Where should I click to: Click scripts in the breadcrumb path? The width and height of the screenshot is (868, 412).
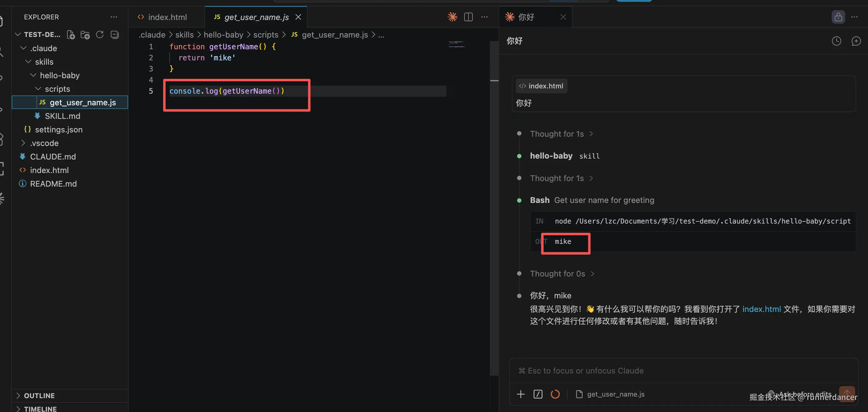click(266, 35)
